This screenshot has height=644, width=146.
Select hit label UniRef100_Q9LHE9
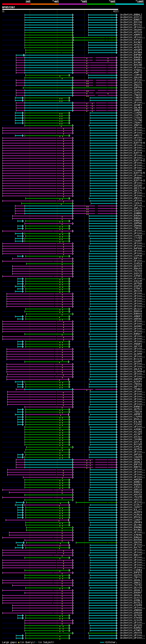[x=131, y=108]
